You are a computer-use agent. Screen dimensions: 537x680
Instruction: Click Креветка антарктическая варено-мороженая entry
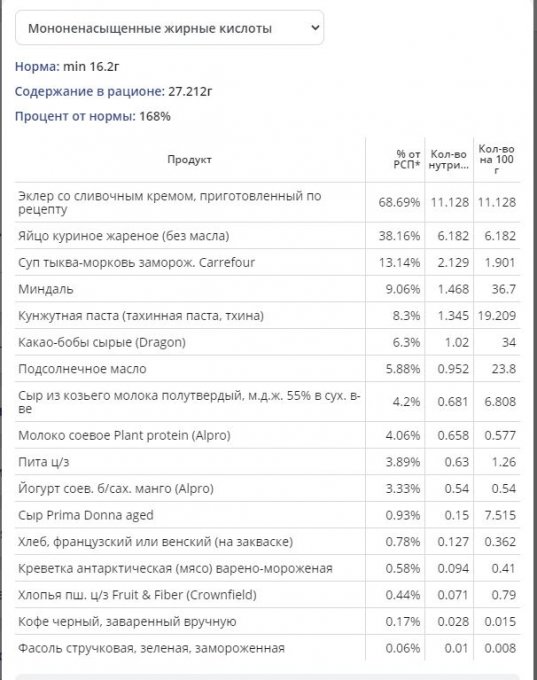coord(175,568)
